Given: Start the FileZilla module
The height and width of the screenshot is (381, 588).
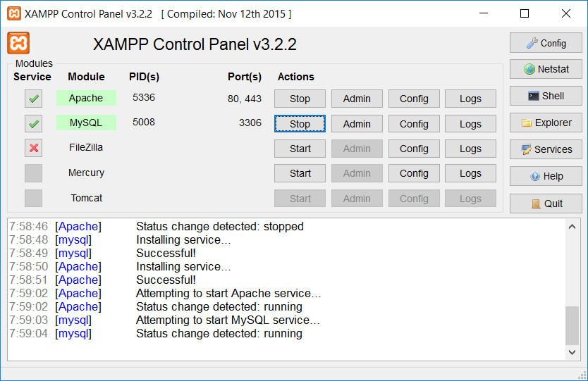Looking at the screenshot, I should (x=300, y=149).
